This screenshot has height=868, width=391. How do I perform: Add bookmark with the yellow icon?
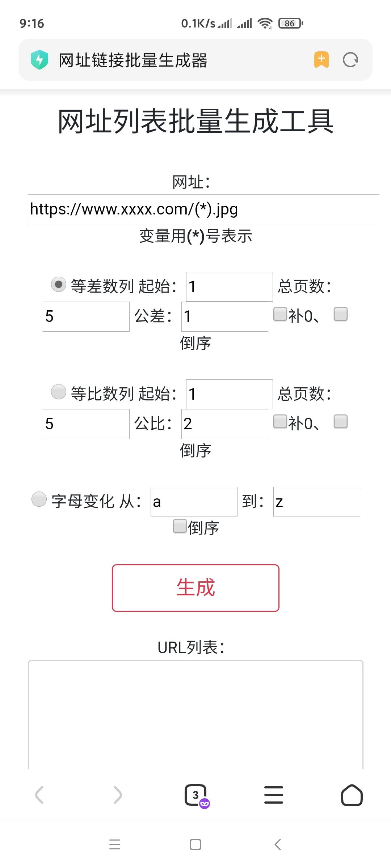[x=321, y=60]
